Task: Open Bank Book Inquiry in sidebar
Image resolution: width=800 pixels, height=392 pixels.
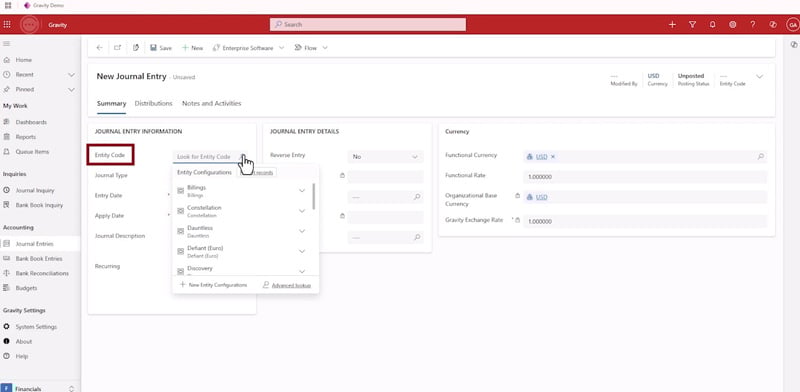Action: pos(39,205)
